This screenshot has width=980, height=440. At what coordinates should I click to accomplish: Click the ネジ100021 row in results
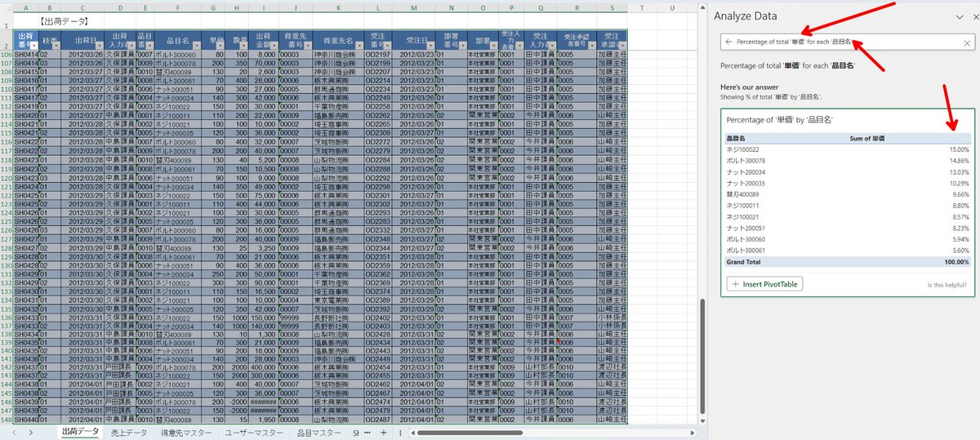pyautogui.click(x=848, y=218)
